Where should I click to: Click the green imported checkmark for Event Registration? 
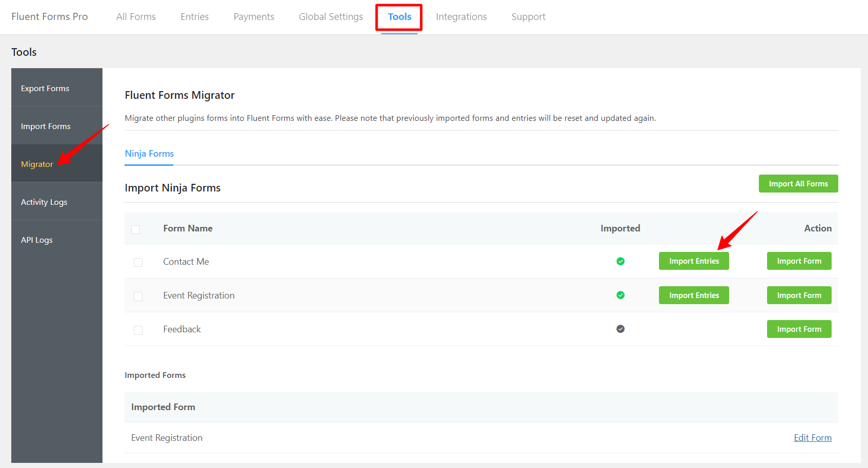pos(621,295)
